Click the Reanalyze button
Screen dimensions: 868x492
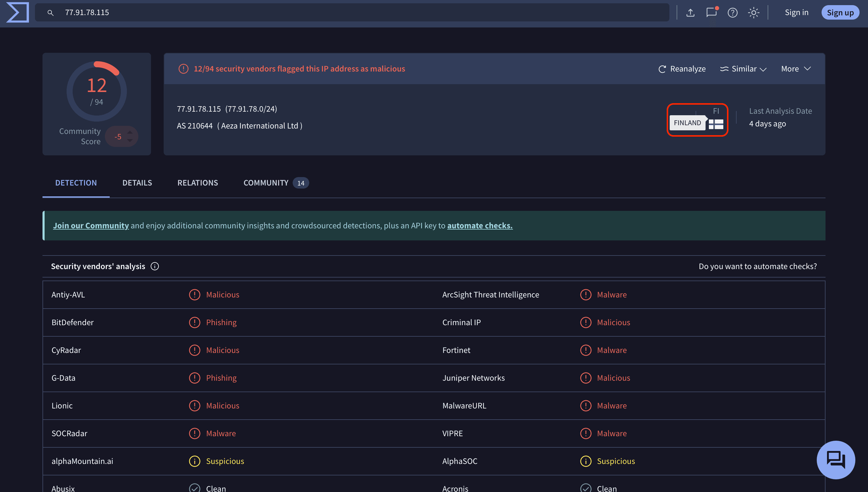[x=682, y=69]
